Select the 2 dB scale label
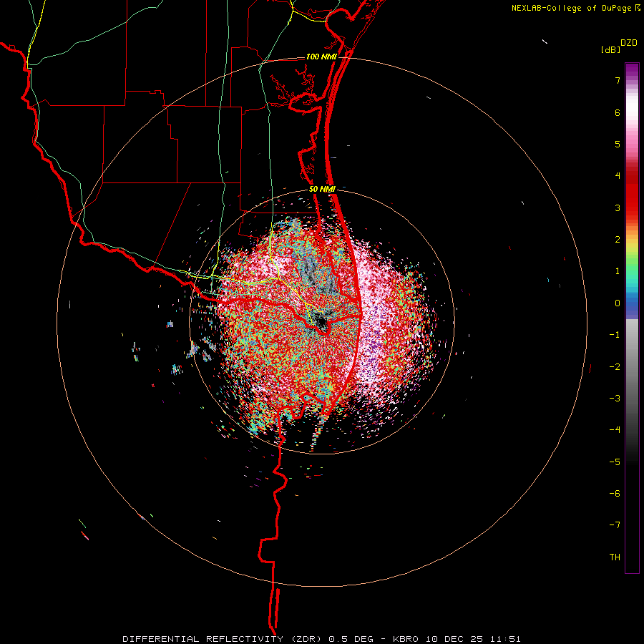This screenshot has height=644, width=644. 618,240
